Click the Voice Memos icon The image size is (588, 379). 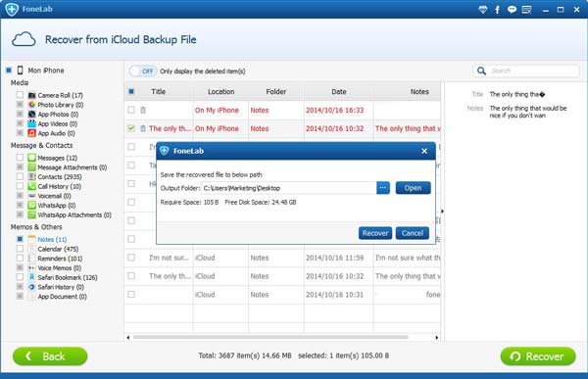pyautogui.click(x=32, y=267)
